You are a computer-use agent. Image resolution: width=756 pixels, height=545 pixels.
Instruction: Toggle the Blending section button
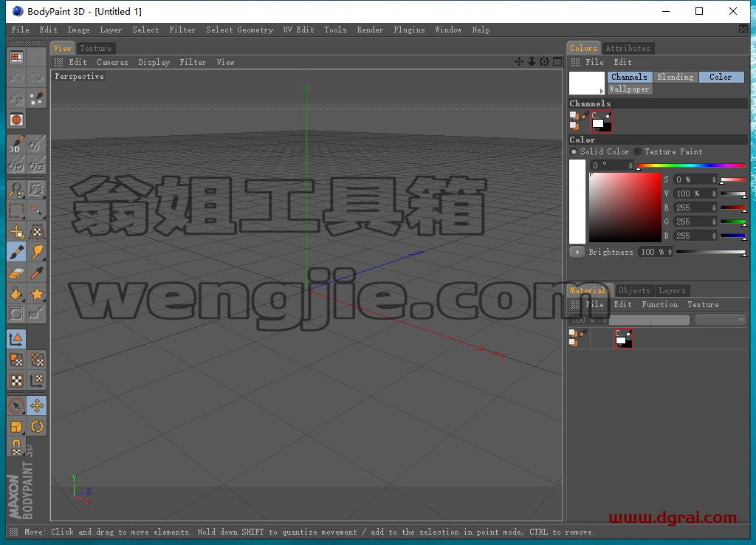pyautogui.click(x=675, y=77)
